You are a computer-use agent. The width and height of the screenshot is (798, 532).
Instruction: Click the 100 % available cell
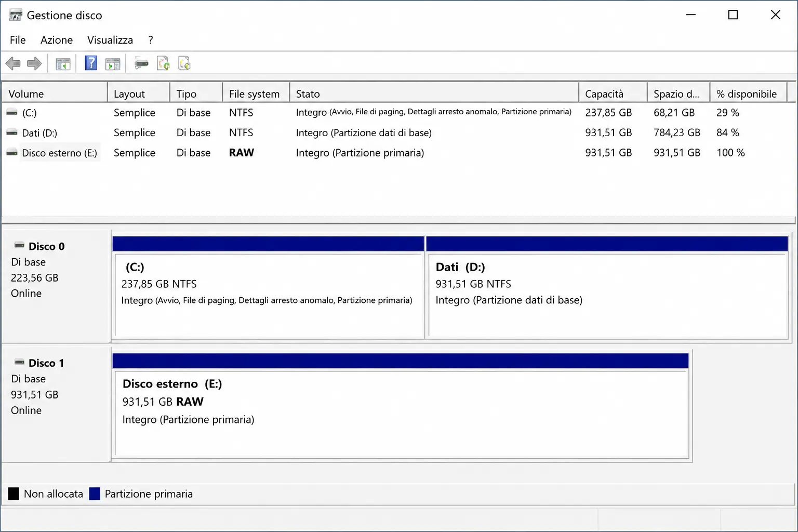point(730,153)
